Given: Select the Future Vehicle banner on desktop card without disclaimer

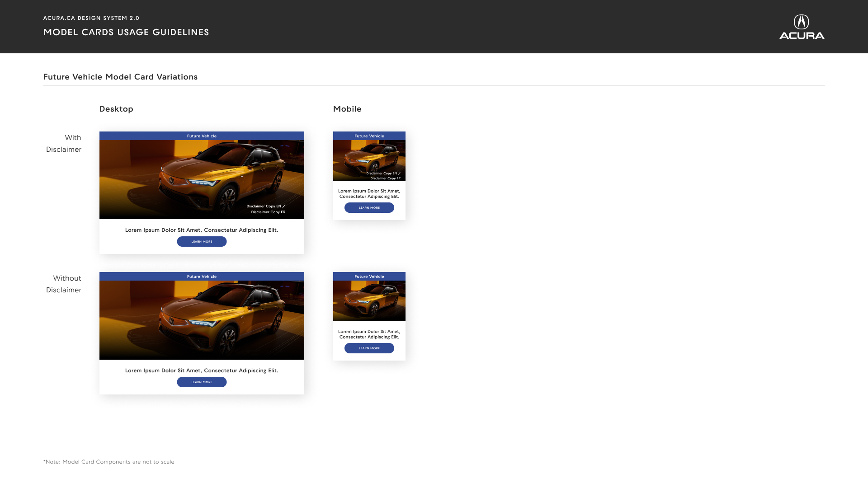Looking at the screenshot, I should 202,277.
